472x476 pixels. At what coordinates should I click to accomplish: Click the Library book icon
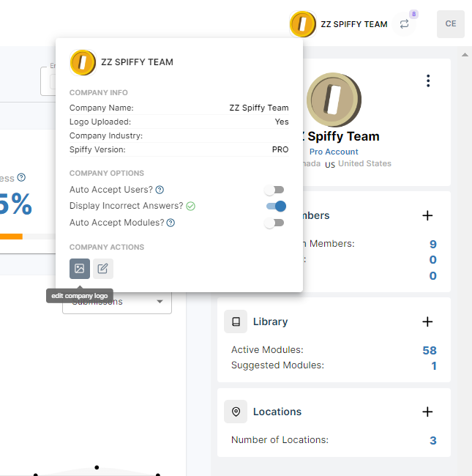tap(236, 321)
